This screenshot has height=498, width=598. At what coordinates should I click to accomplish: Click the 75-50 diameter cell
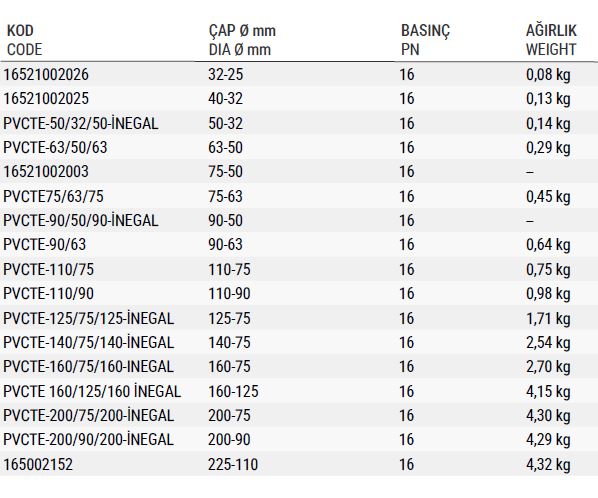click(225, 172)
